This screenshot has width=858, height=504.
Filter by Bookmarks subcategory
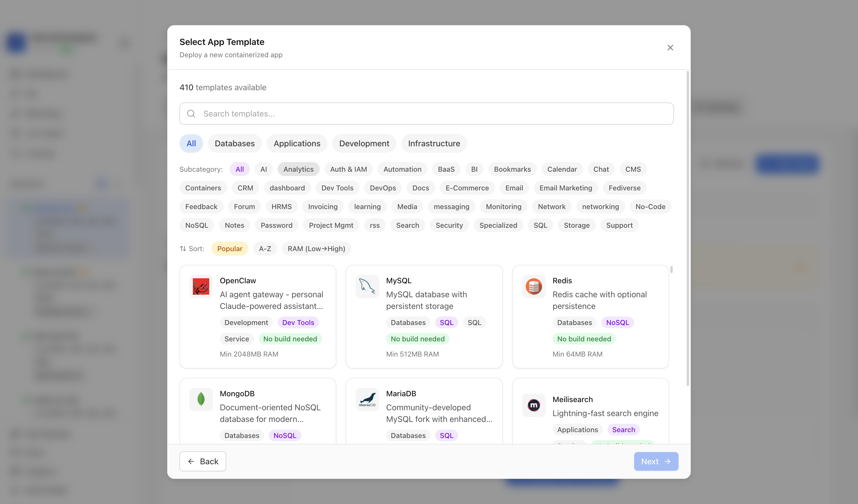512,169
